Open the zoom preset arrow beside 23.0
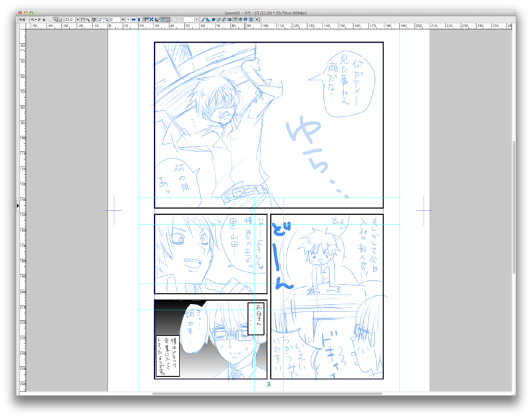The width and height of the screenshot is (532, 418). pos(78,20)
